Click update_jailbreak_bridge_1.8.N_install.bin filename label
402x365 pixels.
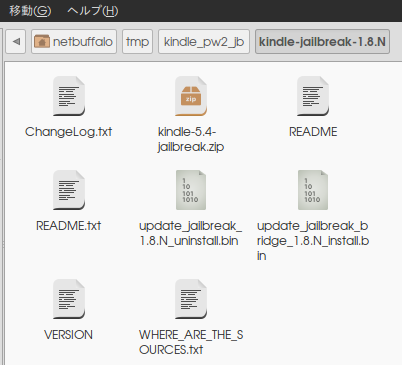313,241
